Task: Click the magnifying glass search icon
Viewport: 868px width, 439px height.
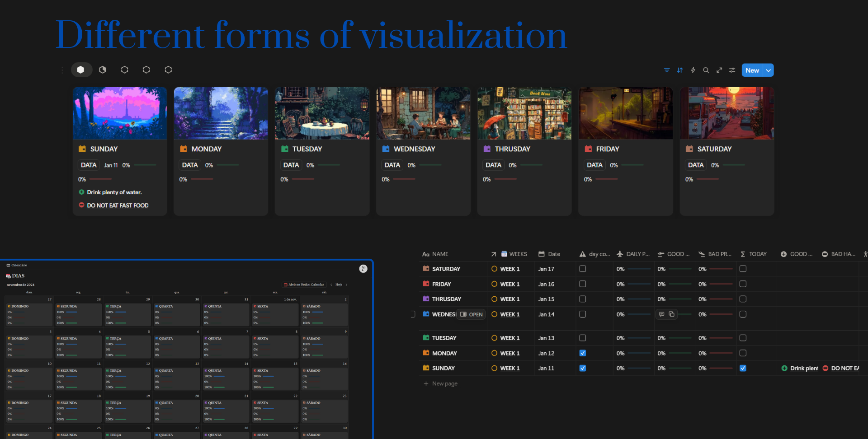Action: click(x=706, y=70)
